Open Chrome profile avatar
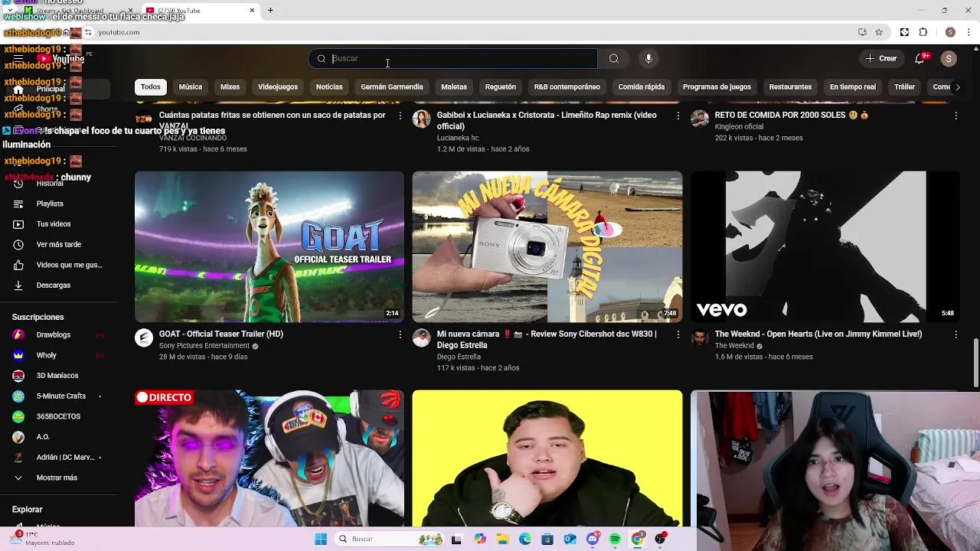 950,32
